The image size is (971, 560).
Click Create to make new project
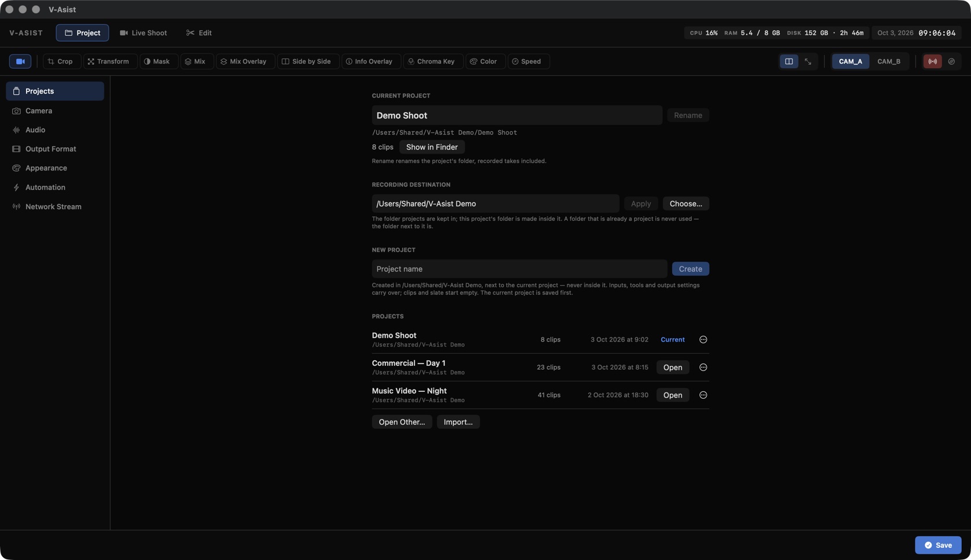(x=690, y=269)
